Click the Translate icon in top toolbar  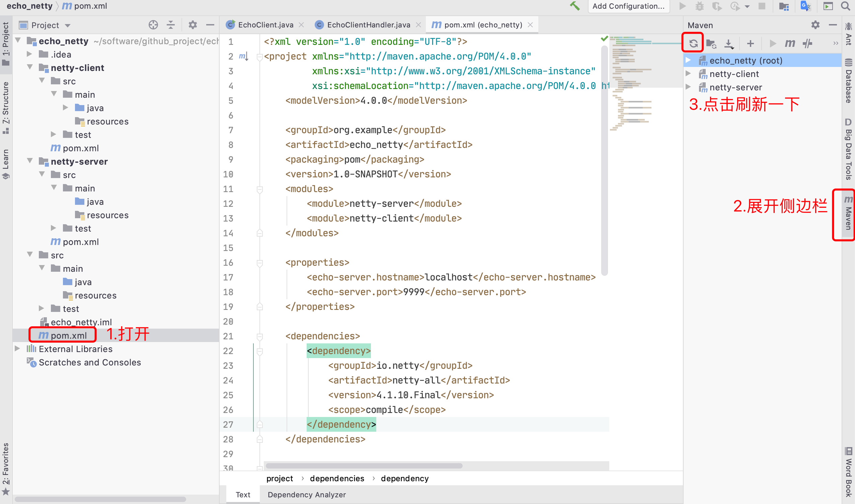click(806, 6)
